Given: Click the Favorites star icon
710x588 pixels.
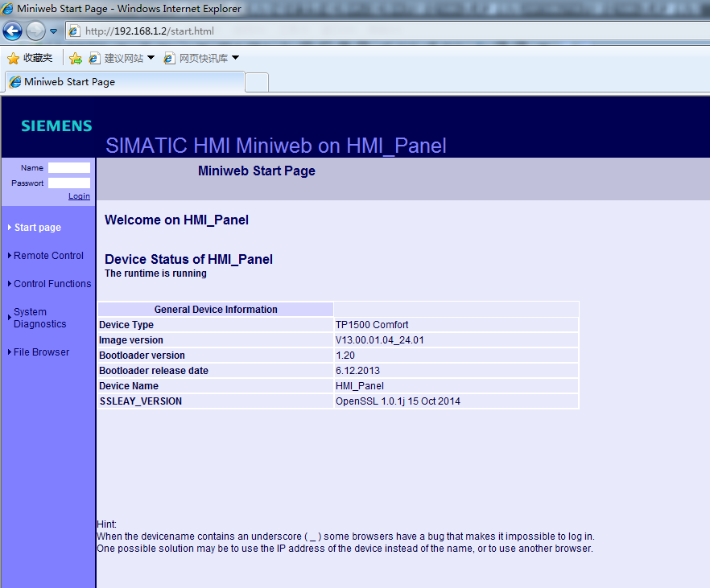Looking at the screenshot, I should 13,58.
